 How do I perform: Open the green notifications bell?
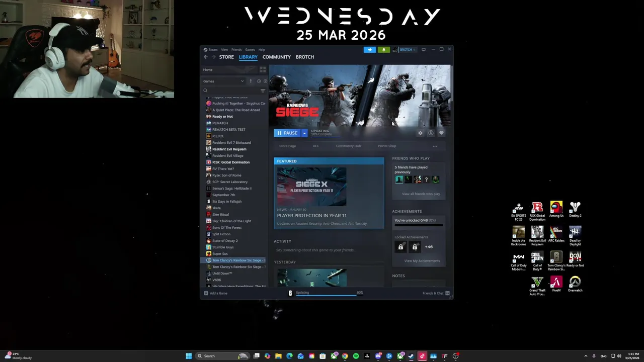tap(384, 50)
